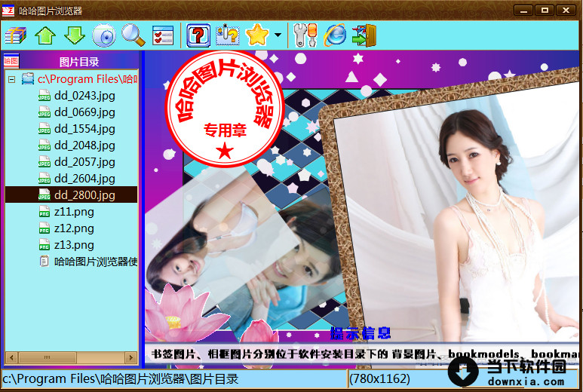The image size is (583, 392).
Task: Open help with the red question mark icon
Action: click(x=198, y=35)
